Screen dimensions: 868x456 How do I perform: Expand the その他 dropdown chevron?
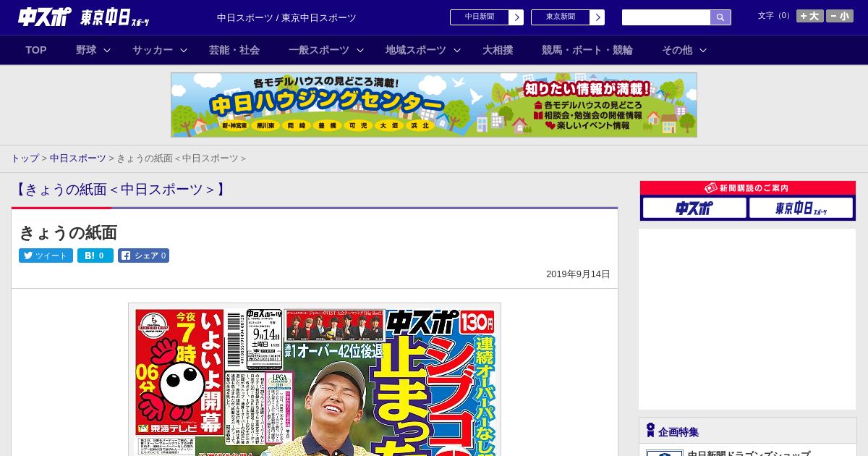coord(703,51)
